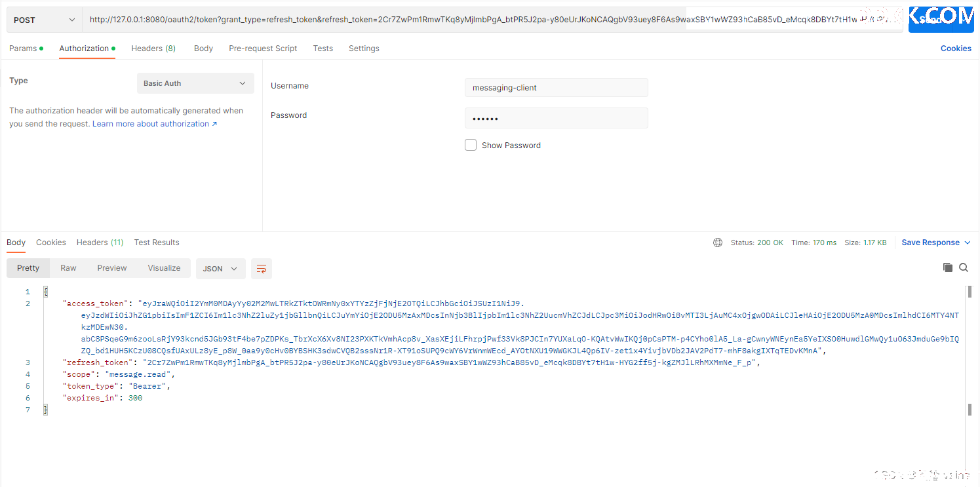Select the Authorization tab
Image resolution: width=980 pixels, height=487 pixels.
click(x=87, y=49)
